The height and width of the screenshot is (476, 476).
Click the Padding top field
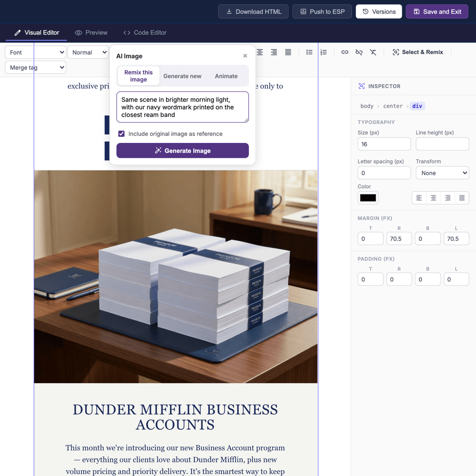click(370, 279)
